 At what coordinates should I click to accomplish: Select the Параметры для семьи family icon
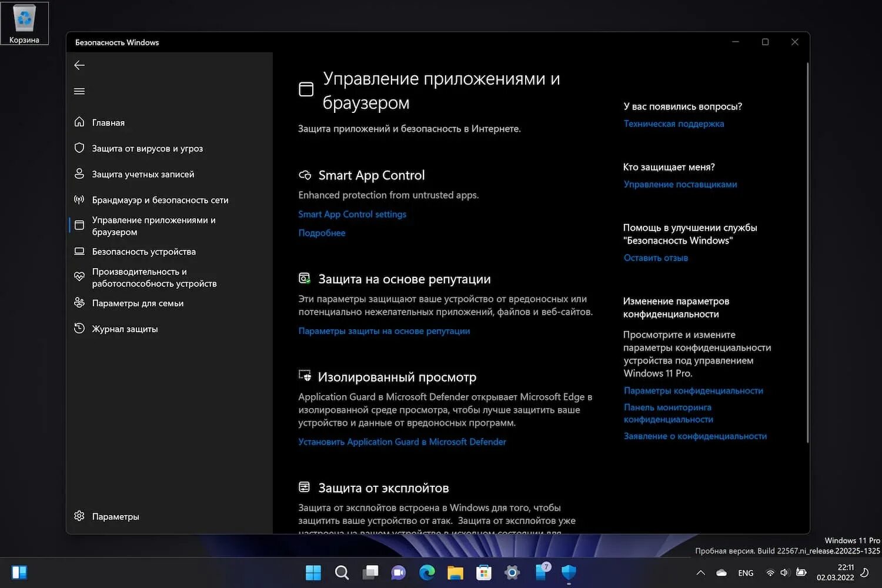click(79, 303)
